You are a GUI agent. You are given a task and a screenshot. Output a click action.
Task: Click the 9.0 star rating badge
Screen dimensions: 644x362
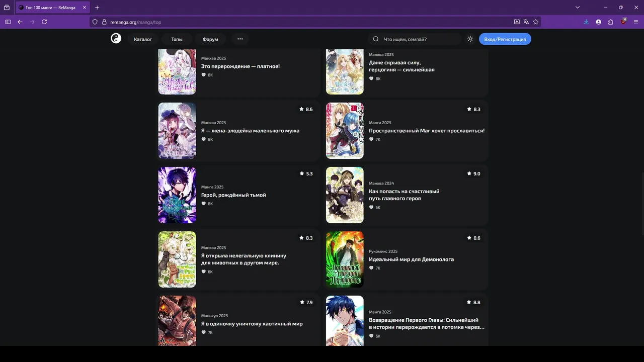click(x=473, y=174)
